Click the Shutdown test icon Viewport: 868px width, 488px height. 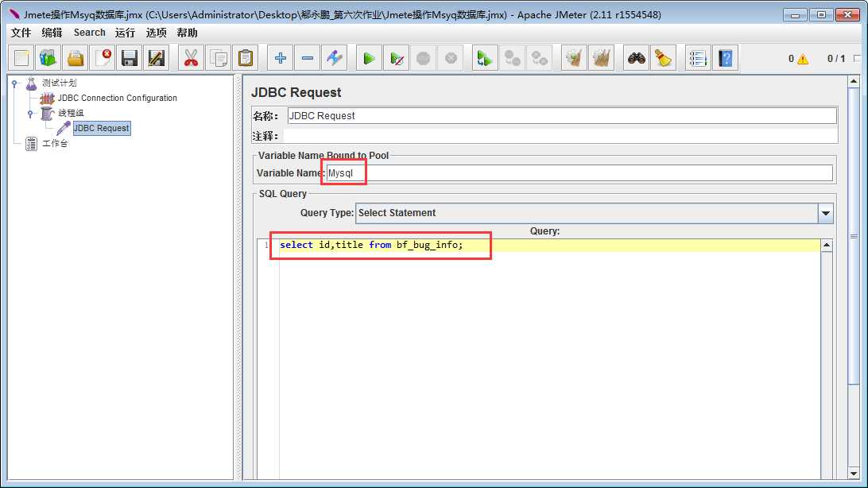pyautogui.click(x=451, y=58)
